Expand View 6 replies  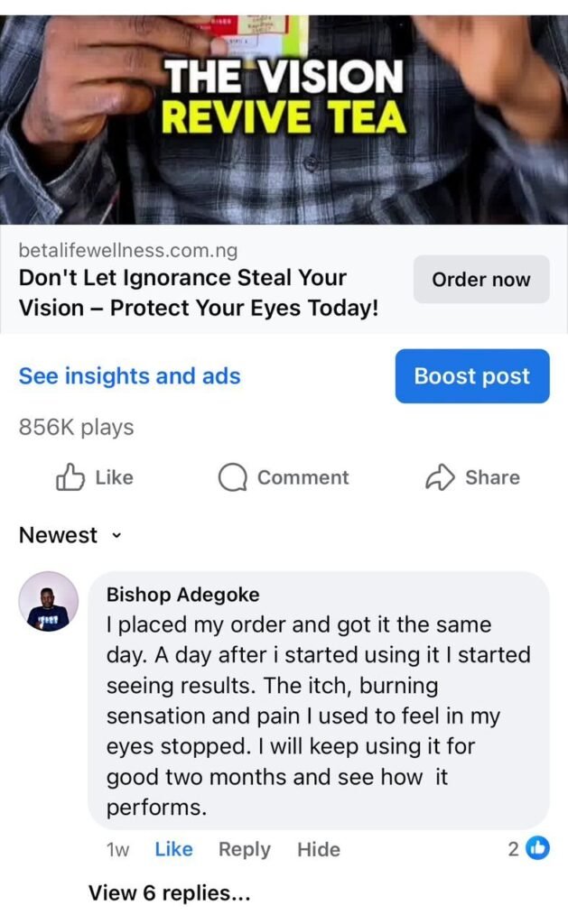point(170,893)
